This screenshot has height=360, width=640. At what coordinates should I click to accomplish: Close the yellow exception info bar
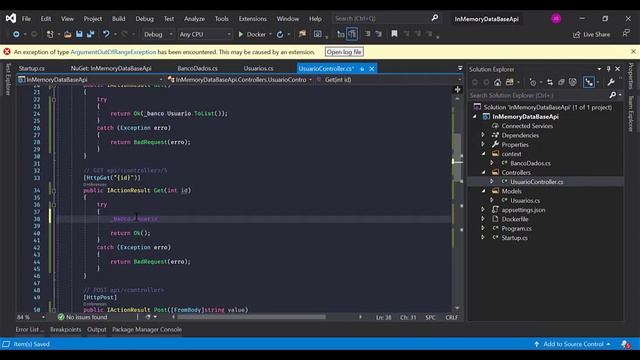(633, 52)
